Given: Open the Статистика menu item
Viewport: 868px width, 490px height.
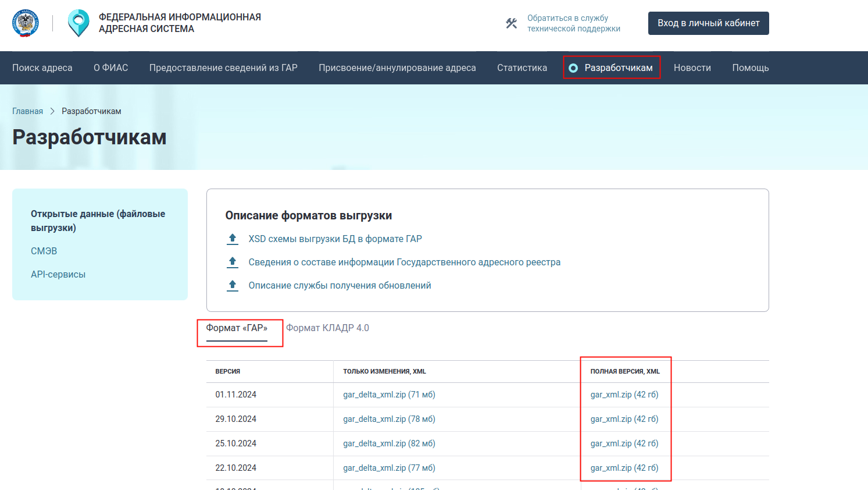Looking at the screenshot, I should click(521, 68).
